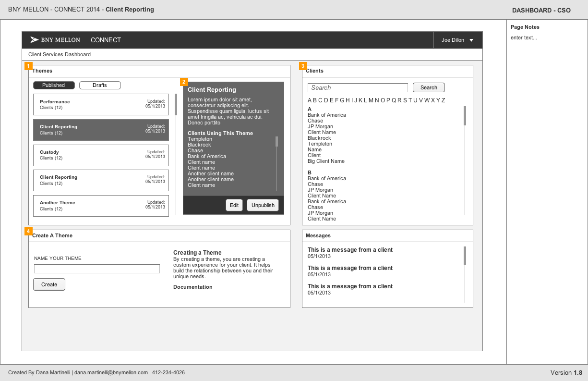Filter clients by letter W in the alphabet row
Screen dimensions: 588x381
coord(427,100)
